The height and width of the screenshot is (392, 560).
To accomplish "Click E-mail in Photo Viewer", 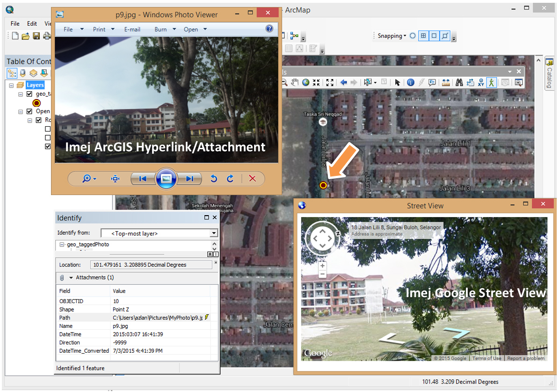I will (x=132, y=29).
